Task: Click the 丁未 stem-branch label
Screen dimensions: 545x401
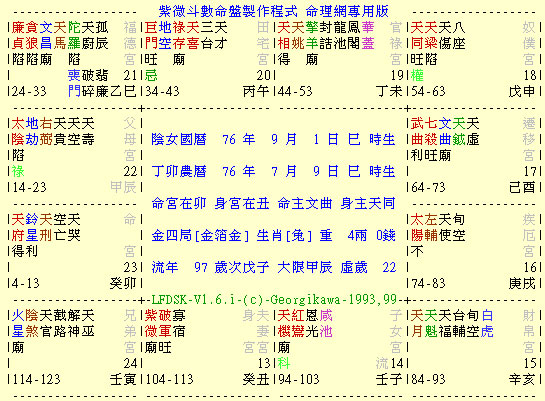Action: point(389,91)
